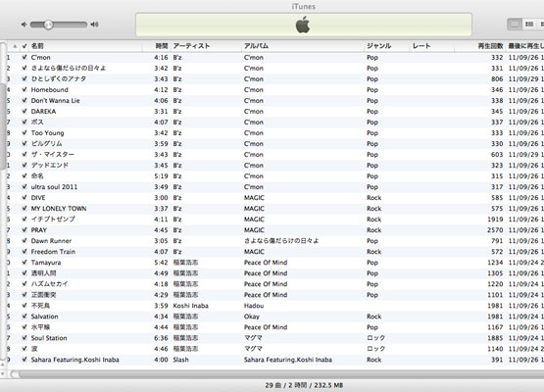Select the song ザ・マイスター

coord(52,154)
